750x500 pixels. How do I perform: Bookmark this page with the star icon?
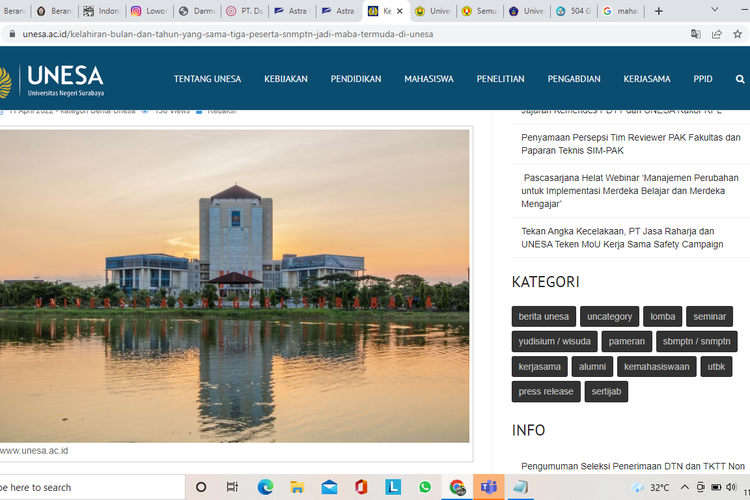[740, 33]
